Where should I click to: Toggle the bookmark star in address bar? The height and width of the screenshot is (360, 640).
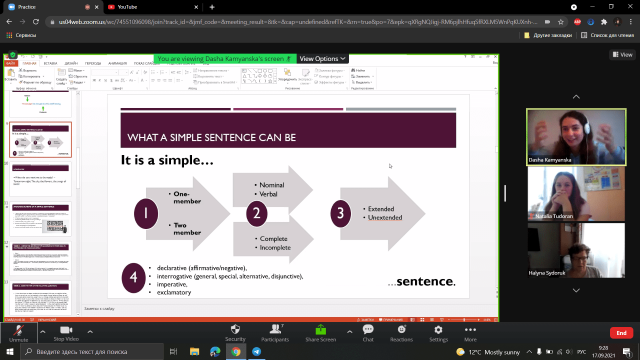[561, 22]
